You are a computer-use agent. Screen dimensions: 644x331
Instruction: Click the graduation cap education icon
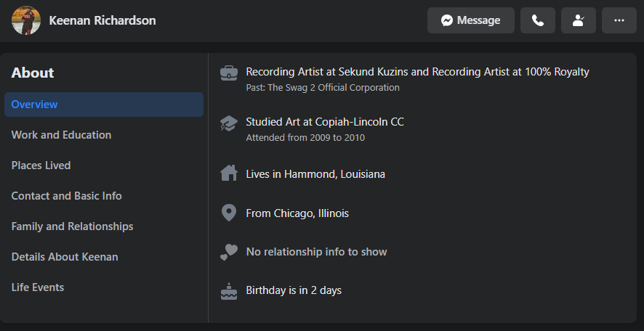click(x=229, y=123)
